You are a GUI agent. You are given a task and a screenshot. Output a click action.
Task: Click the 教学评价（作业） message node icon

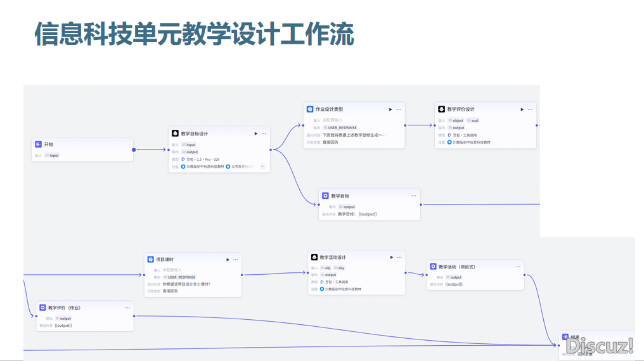(42, 308)
